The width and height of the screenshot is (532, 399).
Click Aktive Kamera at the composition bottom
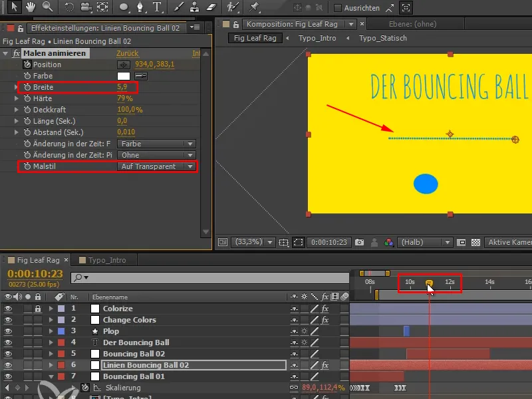(x=507, y=242)
